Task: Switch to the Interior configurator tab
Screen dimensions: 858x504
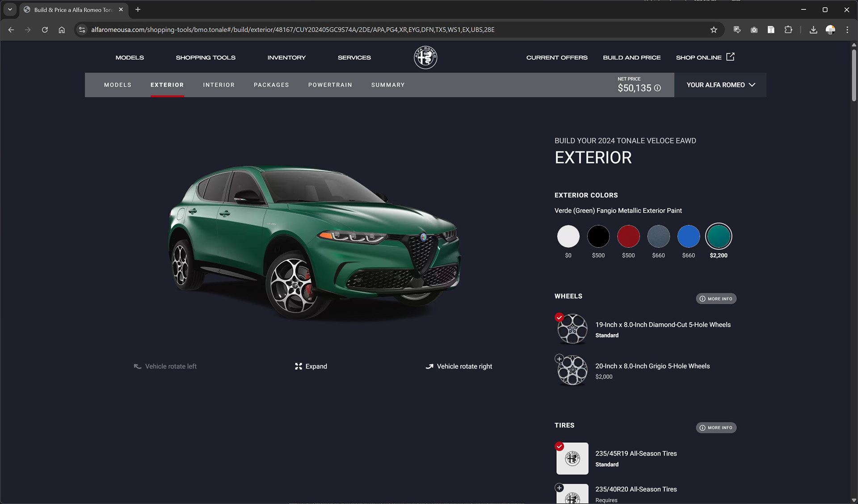Action: click(x=219, y=85)
